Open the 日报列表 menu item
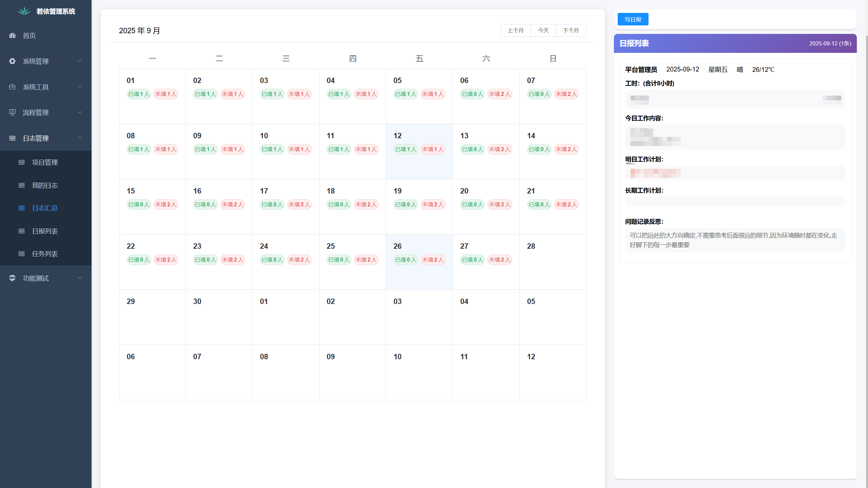868x488 pixels. pos(45,231)
